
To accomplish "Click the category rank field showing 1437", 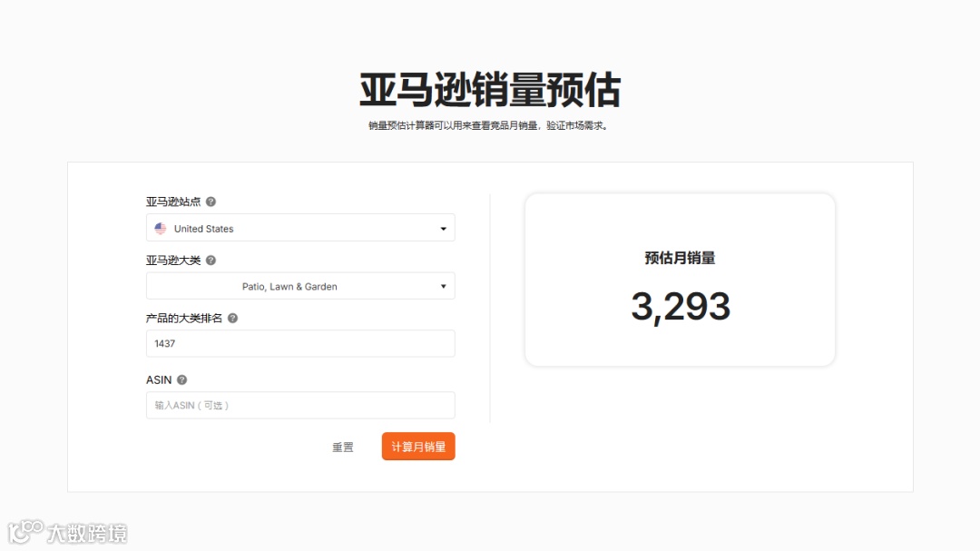I will click(300, 343).
